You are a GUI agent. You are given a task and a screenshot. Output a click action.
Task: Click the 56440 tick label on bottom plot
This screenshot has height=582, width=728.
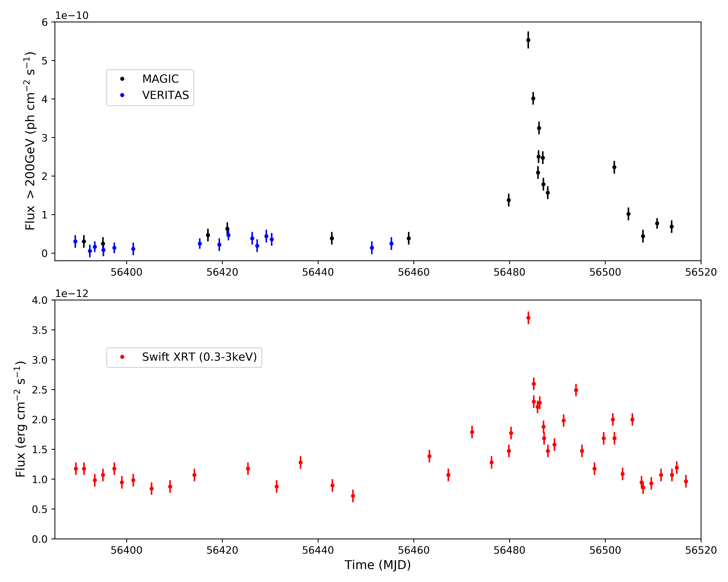tap(318, 550)
